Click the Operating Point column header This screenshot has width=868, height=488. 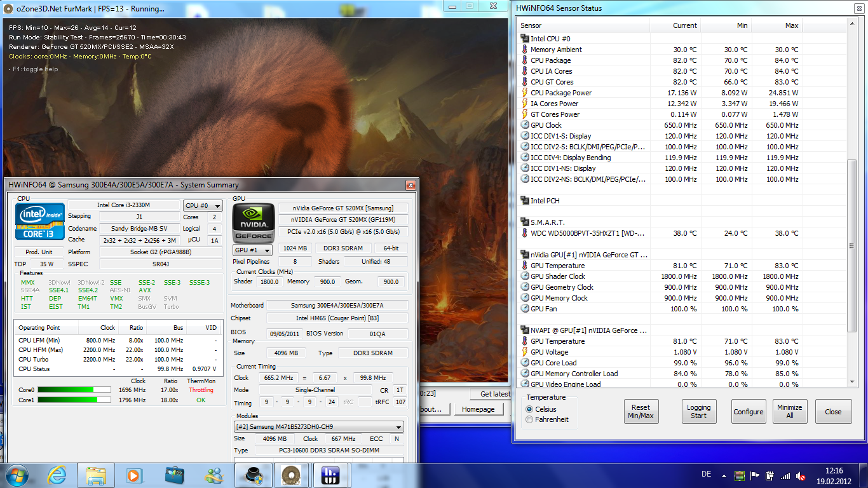tap(46, 328)
